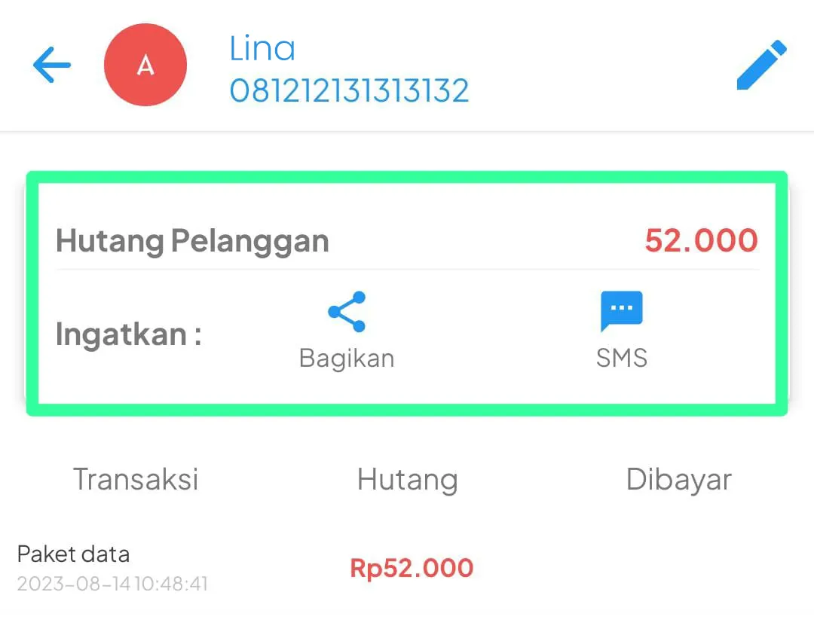Image resolution: width=814 pixels, height=644 pixels.
Task: Open Lina's red avatar icon
Action: click(x=145, y=64)
